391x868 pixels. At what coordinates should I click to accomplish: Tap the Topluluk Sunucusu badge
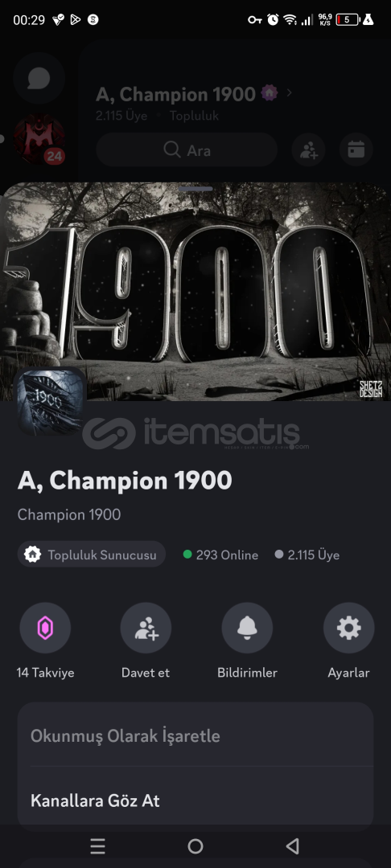(x=92, y=554)
